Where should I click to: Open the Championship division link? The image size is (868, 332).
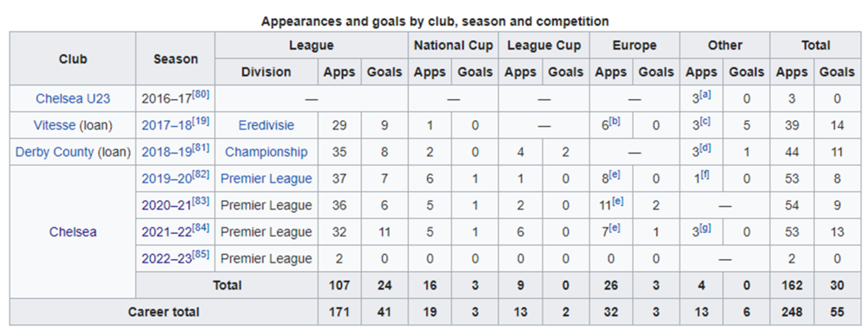tap(266, 152)
